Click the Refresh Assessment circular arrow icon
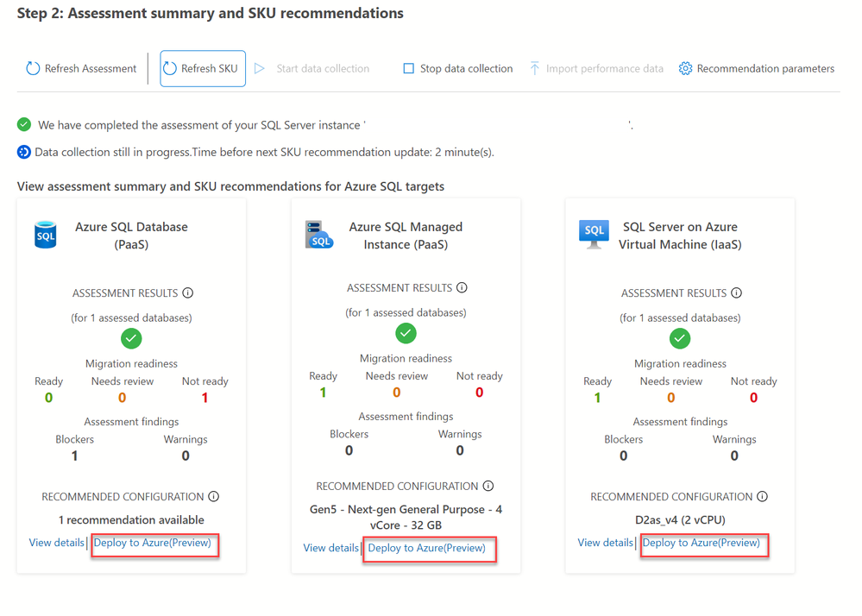The width and height of the screenshot is (862, 616). [33, 68]
